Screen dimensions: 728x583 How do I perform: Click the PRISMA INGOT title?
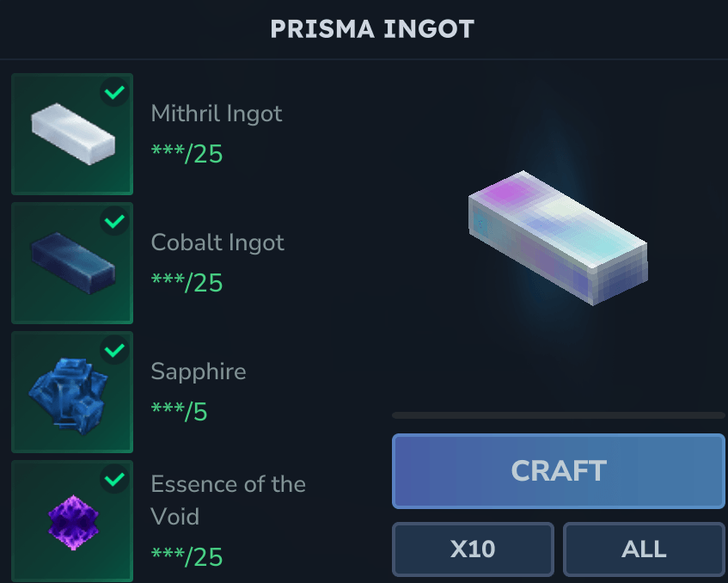pos(372,29)
